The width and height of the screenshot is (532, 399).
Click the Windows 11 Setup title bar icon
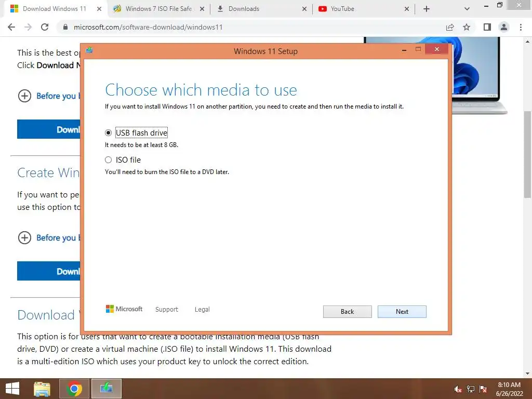point(89,50)
